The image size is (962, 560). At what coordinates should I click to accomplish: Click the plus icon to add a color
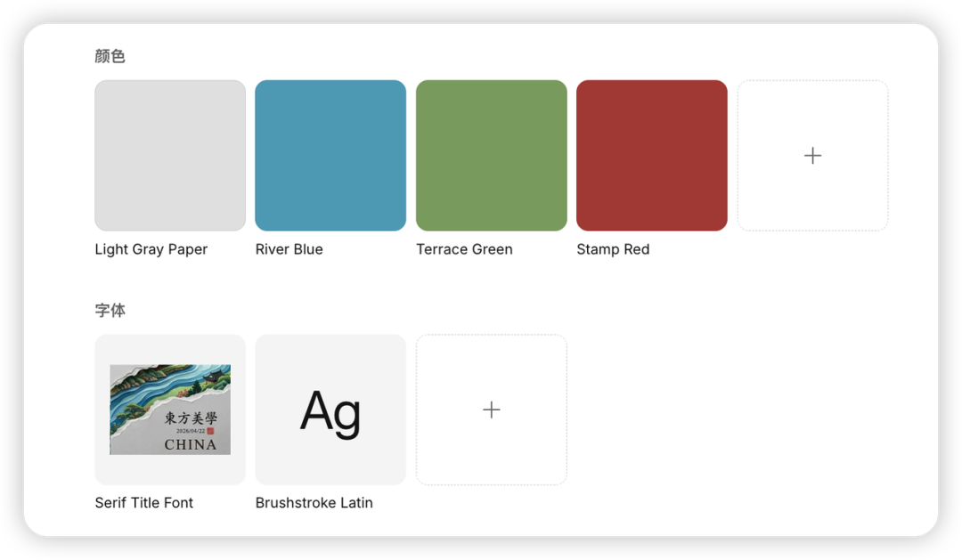point(812,156)
